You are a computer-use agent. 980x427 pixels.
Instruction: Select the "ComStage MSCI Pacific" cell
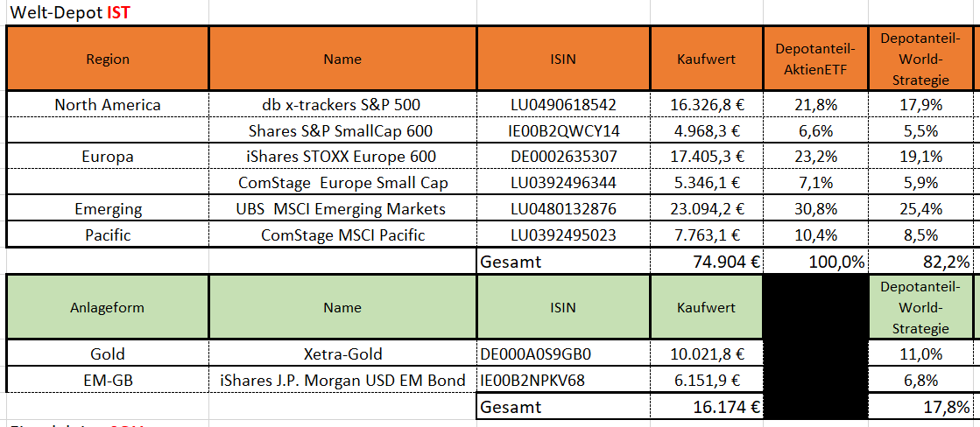click(342, 235)
